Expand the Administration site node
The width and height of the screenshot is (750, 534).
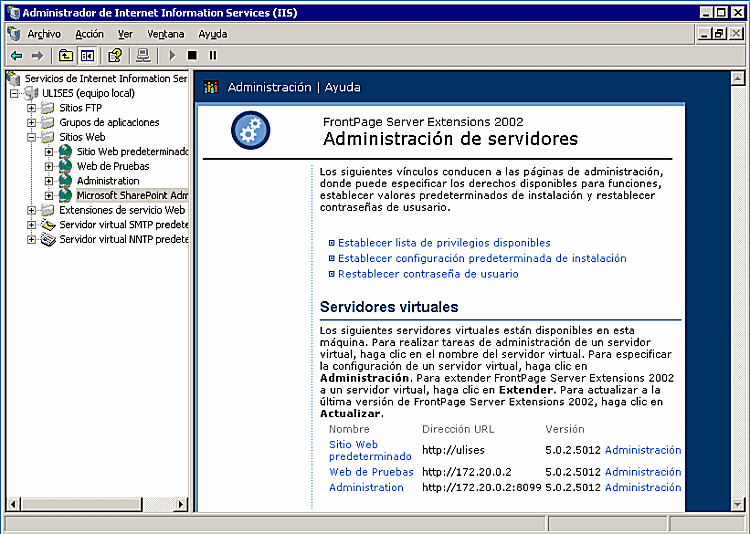point(49,181)
